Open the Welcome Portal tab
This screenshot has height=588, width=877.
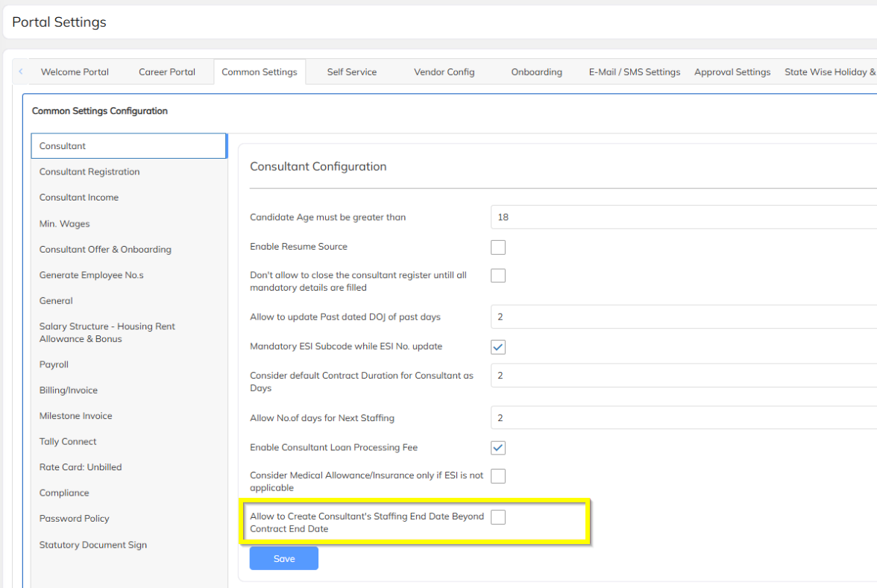pyautogui.click(x=75, y=72)
